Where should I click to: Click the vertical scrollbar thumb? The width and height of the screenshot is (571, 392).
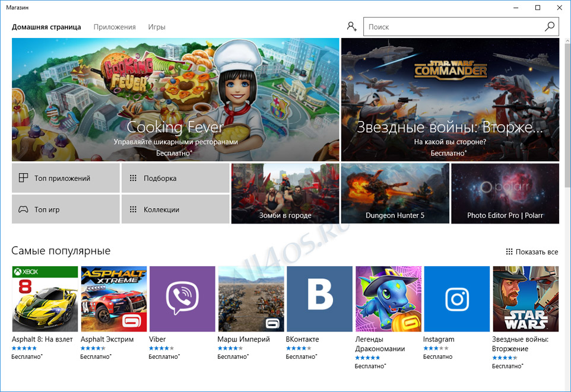click(x=567, y=116)
